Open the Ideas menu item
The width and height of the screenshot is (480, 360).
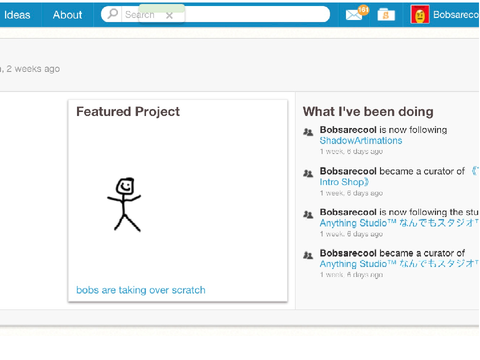(17, 15)
